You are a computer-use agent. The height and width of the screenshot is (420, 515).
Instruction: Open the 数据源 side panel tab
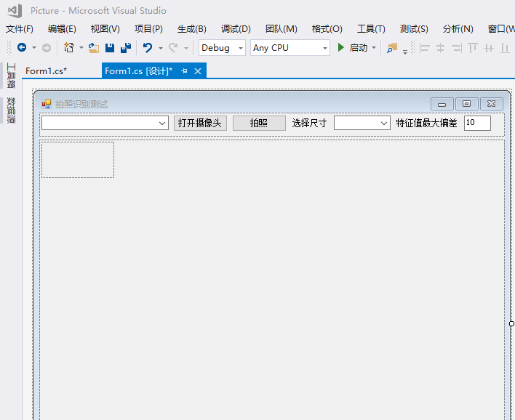point(10,110)
